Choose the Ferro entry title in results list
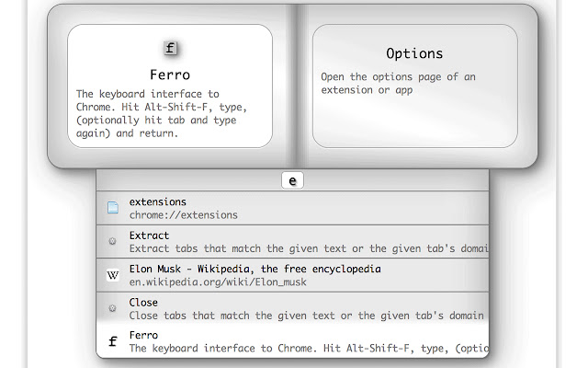588x368 pixels. point(143,336)
